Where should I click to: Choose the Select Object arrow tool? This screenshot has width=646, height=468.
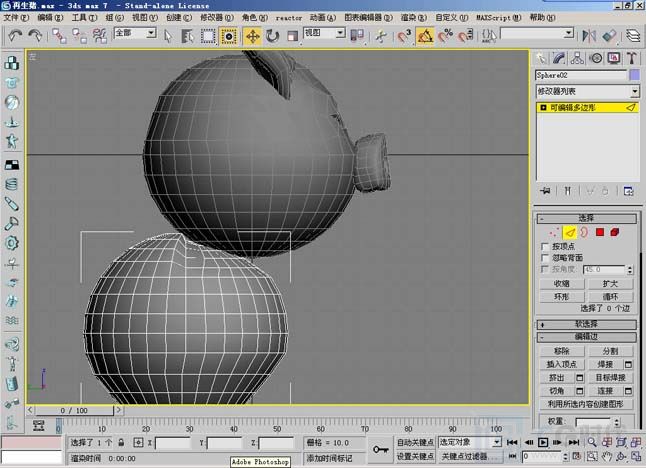168,36
